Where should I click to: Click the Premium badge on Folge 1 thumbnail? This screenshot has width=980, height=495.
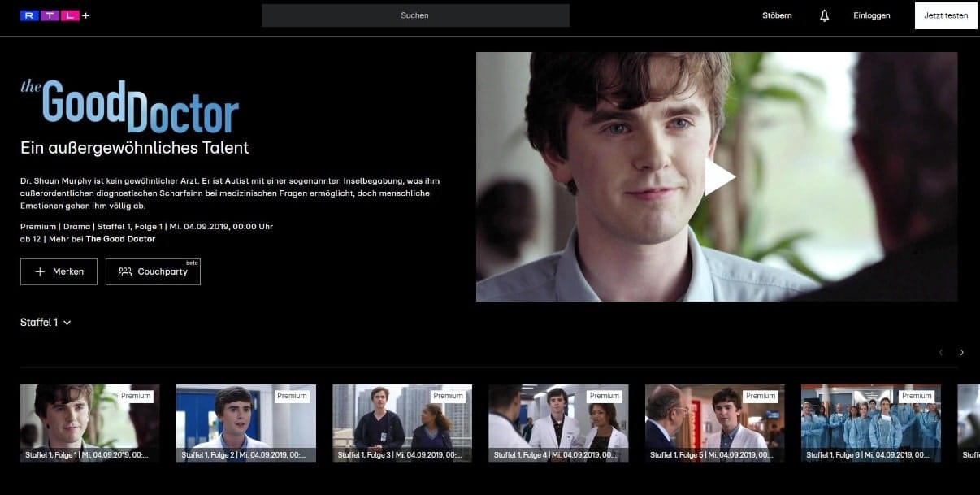click(136, 396)
